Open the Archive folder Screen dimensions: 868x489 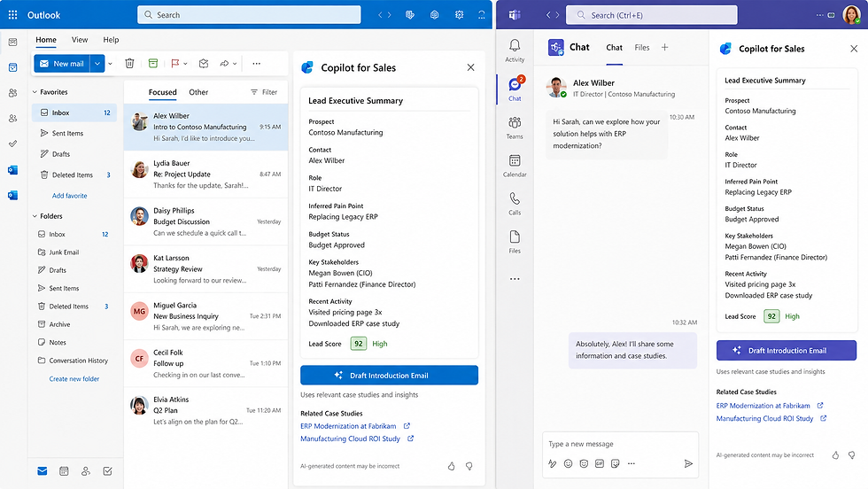[59, 324]
